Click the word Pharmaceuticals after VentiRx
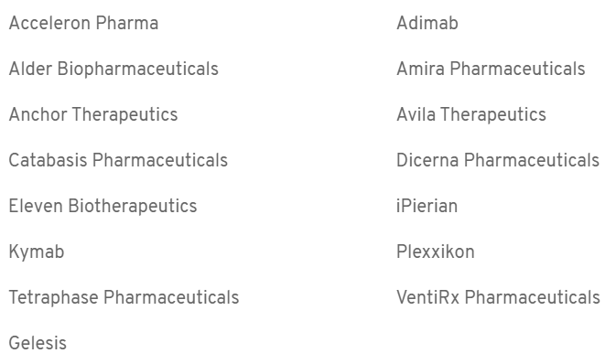Image resolution: width=616 pixels, height=364 pixels. pos(533,297)
